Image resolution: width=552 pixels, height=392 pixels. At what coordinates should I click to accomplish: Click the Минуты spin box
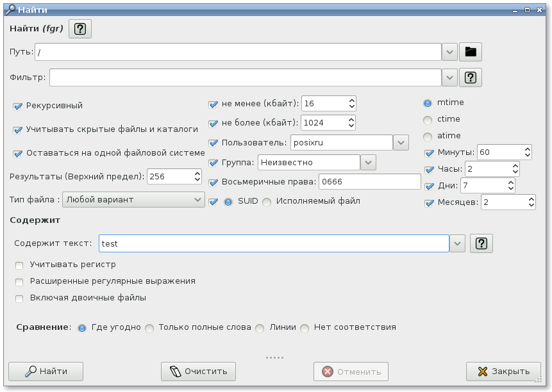coord(504,152)
